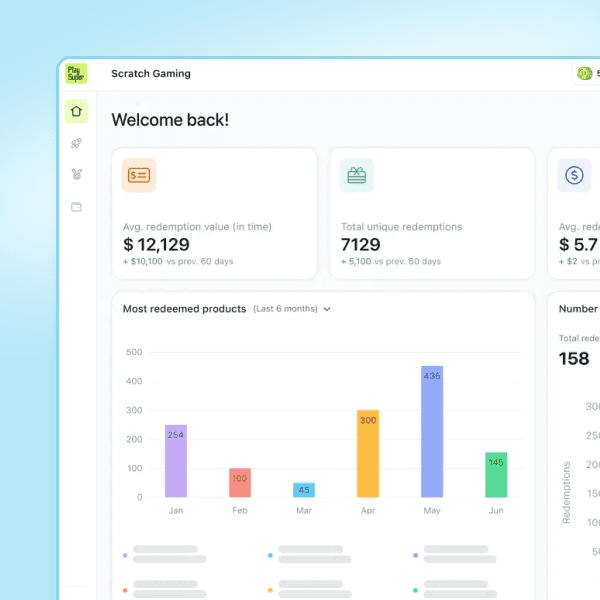Click the Welcome back! heading
This screenshot has width=600, height=600.
tap(170, 120)
